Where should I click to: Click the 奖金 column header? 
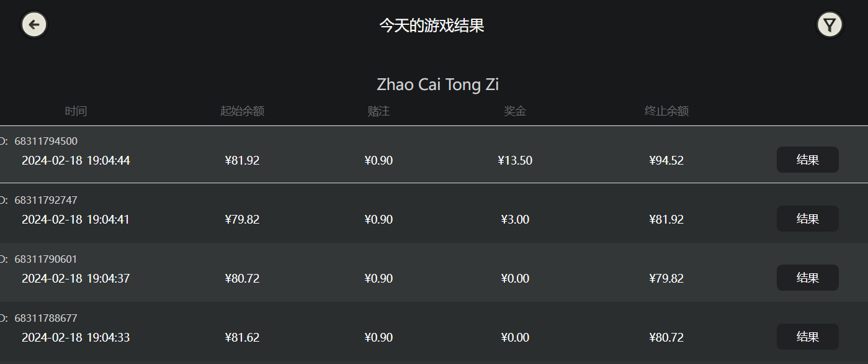tap(515, 111)
